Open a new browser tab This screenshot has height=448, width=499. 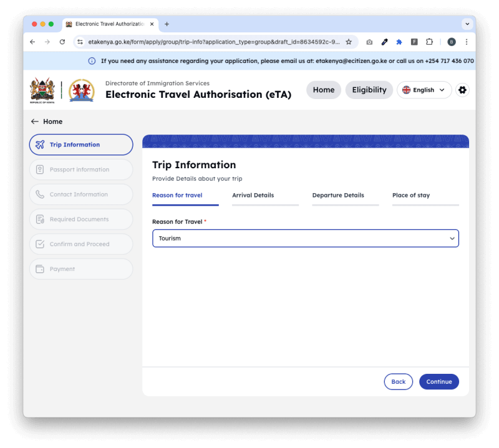click(167, 24)
